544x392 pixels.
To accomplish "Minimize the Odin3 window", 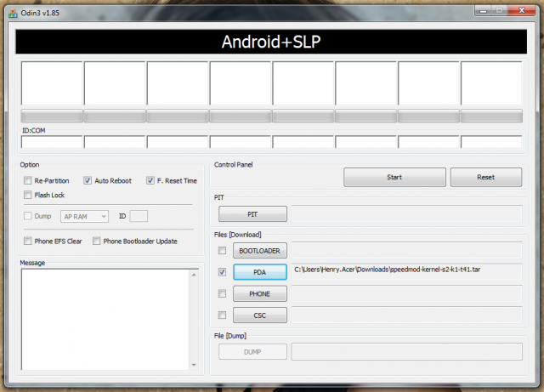I will tap(484, 11).
